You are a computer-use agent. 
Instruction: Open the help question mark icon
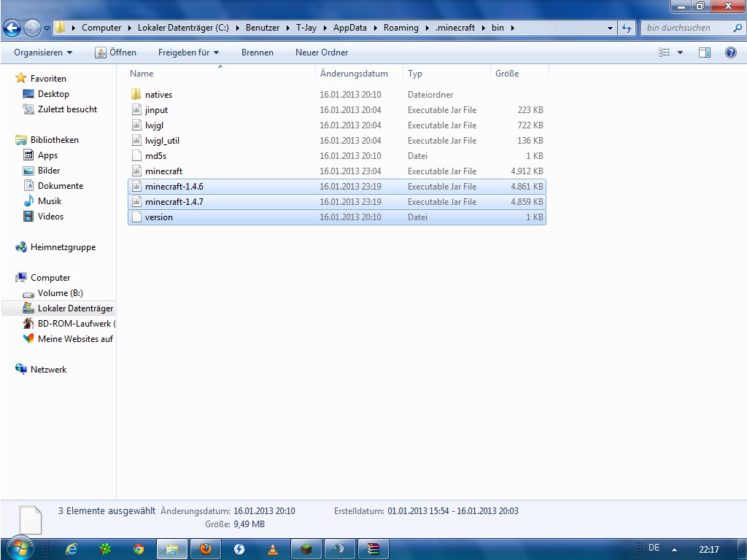pyautogui.click(x=730, y=52)
